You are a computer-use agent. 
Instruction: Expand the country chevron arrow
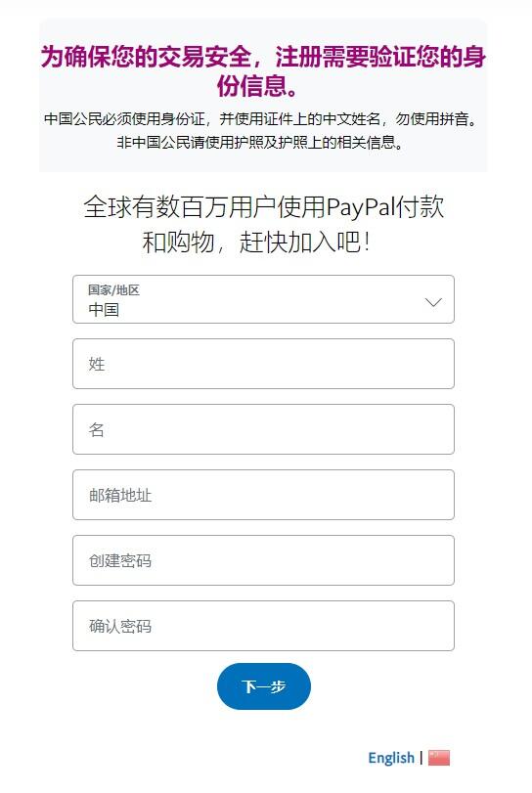click(x=433, y=302)
